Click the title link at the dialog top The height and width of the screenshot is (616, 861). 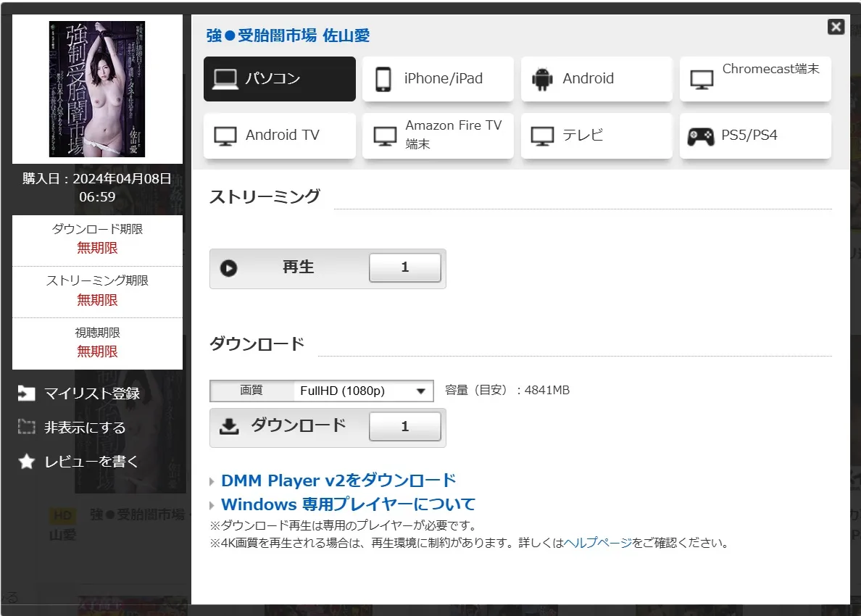click(x=288, y=36)
